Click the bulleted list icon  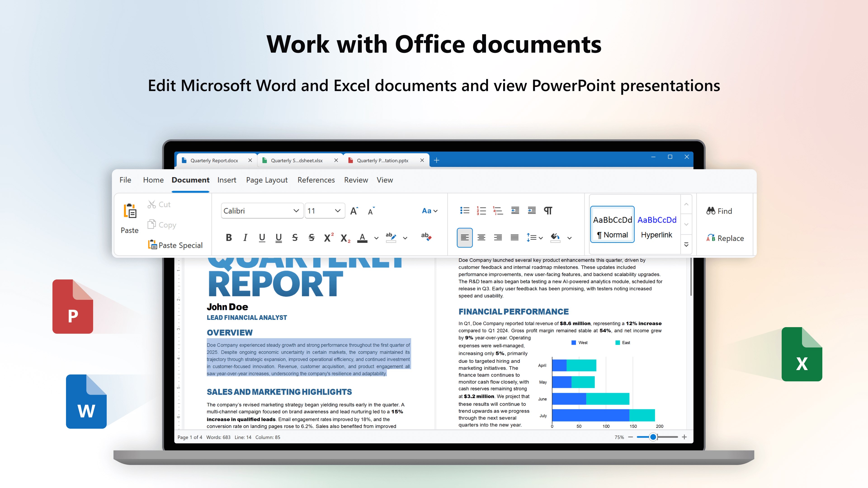point(465,211)
